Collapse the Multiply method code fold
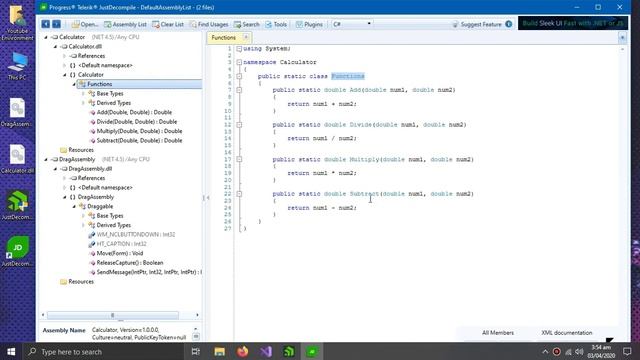640x360 pixels. click(239, 159)
